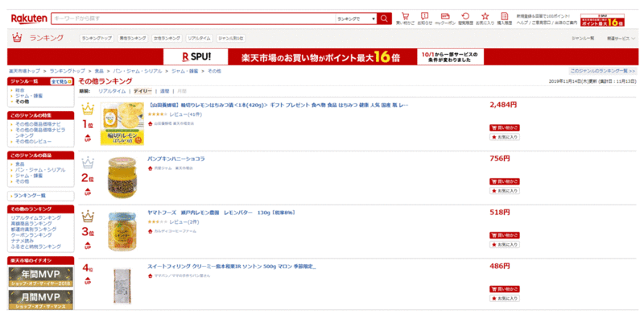Open the お知らせ notifications bell icon
The width and height of the screenshot is (644, 323).
coord(425,18)
